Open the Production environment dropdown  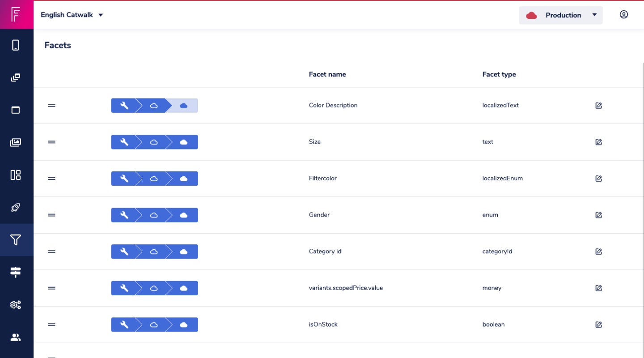561,15
